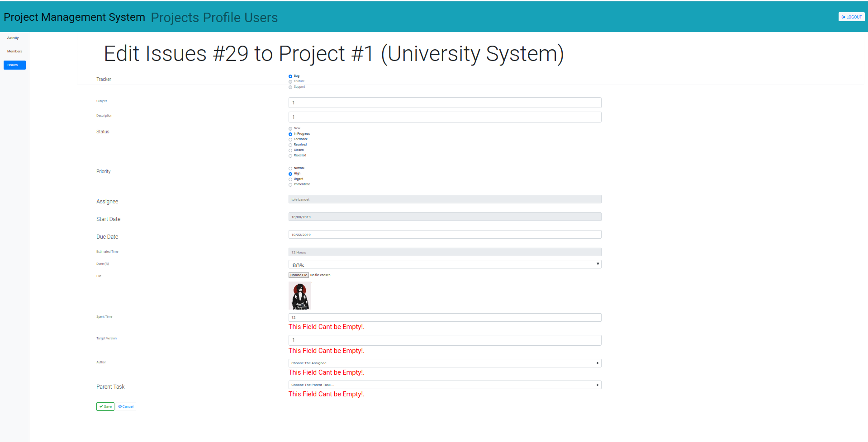Open the Author assignee dropdown
This screenshot has width=868, height=442.
(445, 363)
